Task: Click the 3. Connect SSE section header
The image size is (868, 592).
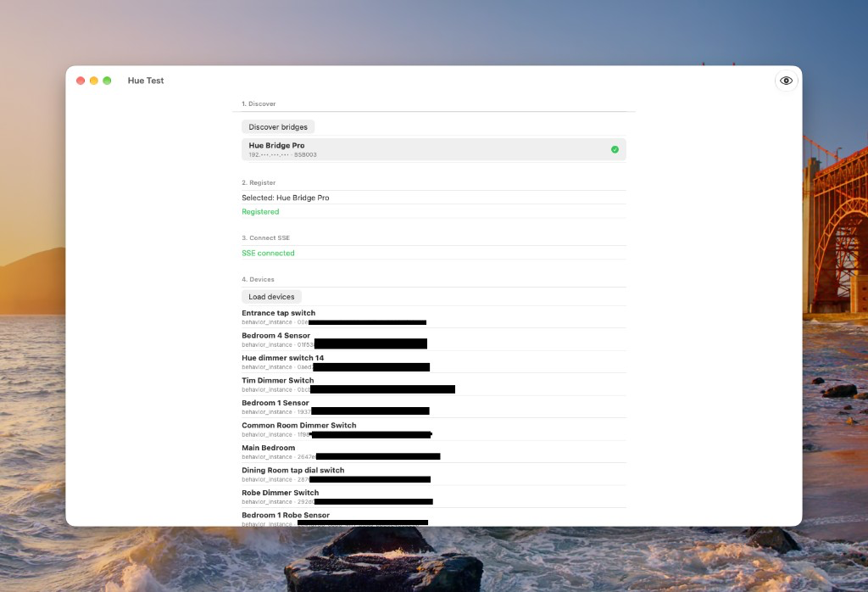Action: (x=265, y=237)
